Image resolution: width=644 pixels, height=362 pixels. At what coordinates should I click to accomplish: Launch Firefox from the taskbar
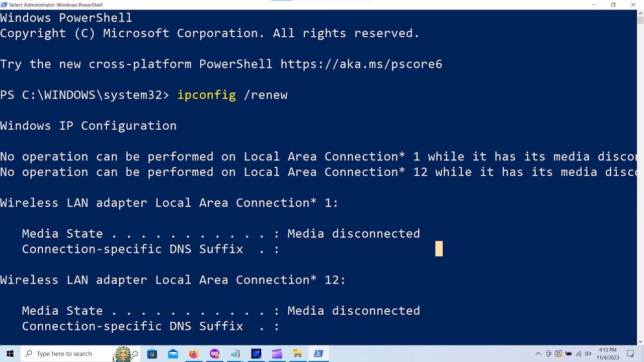click(194, 353)
